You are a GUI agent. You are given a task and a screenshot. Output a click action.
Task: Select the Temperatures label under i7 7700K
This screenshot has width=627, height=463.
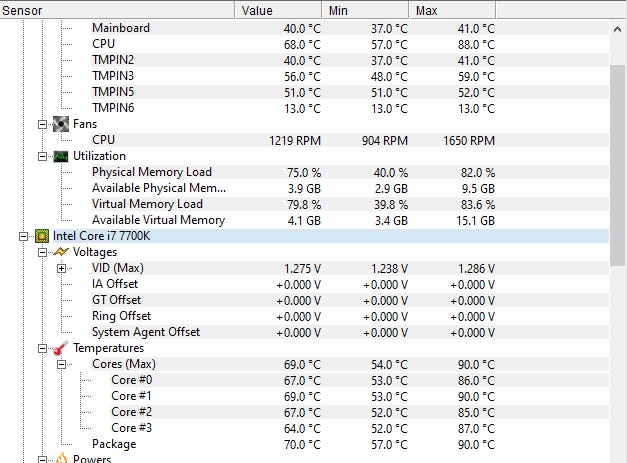(108, 348)
